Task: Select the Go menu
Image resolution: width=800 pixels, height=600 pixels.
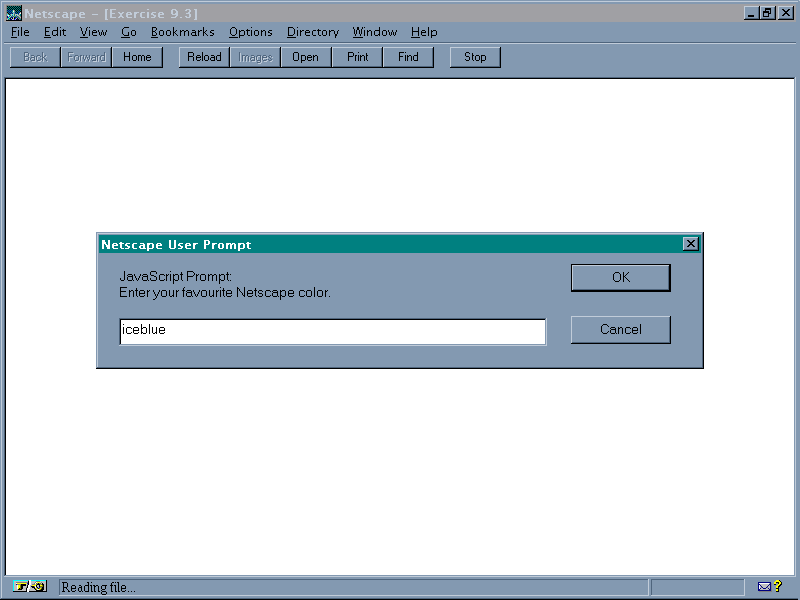Action: tap(129, 32)
